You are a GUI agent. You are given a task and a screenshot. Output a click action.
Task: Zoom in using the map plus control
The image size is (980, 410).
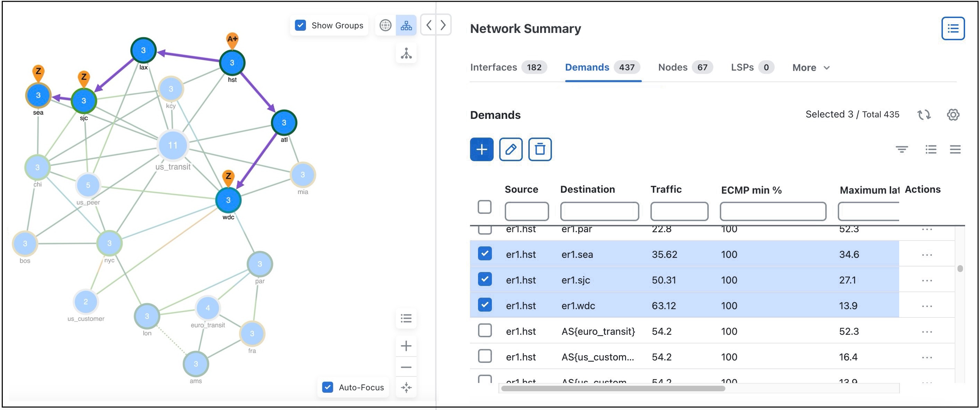[x=406, y=346]
